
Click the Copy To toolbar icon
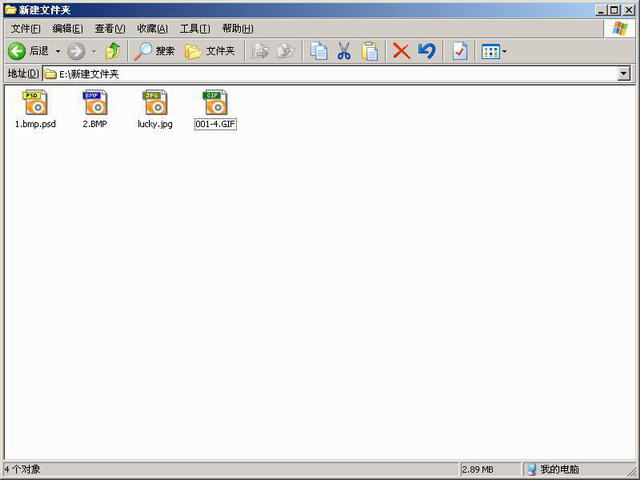tap(286, 51)
